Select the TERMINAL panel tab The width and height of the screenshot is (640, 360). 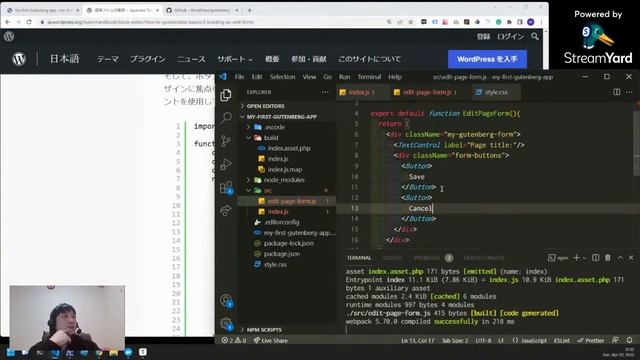pos(359,258)
